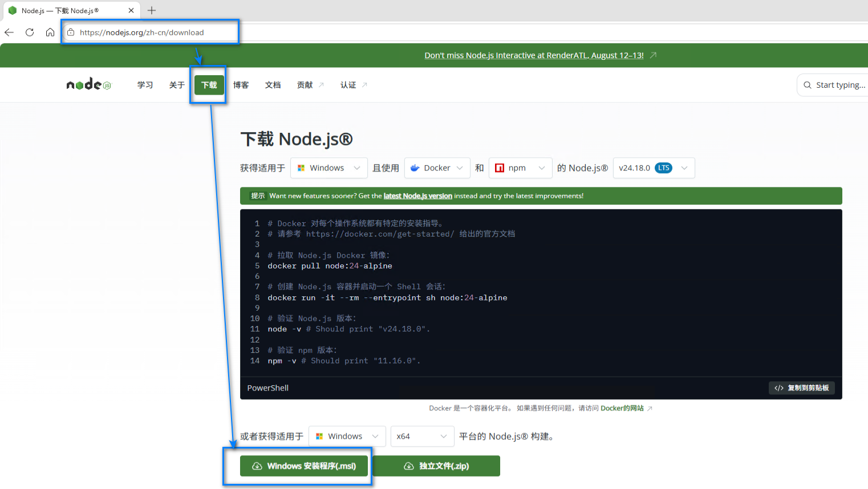Image resolution: width=868 pixels, height=489 pixels.
Task: Click the download icon on the .zip button
Action: tap(409, 466)
